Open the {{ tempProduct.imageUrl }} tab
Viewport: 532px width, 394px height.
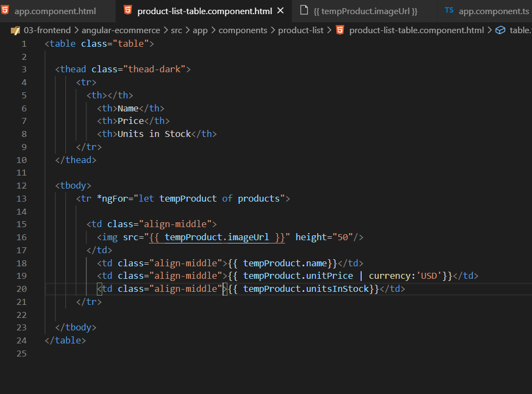click(365, 11)
